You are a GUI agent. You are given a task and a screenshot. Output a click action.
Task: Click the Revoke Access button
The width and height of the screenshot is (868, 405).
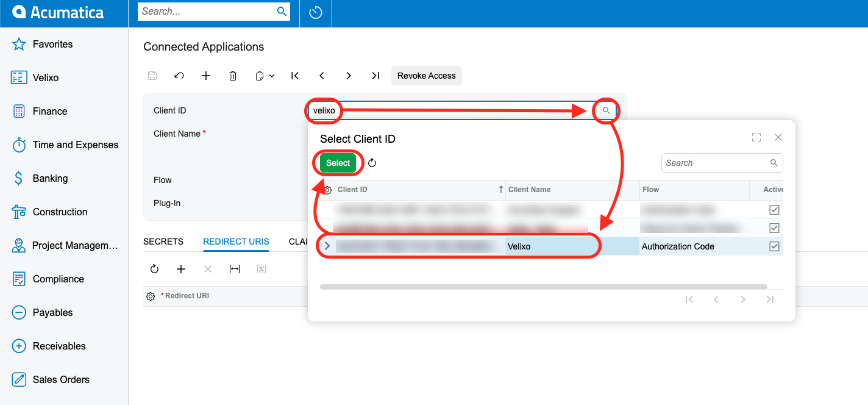(427, 76)
